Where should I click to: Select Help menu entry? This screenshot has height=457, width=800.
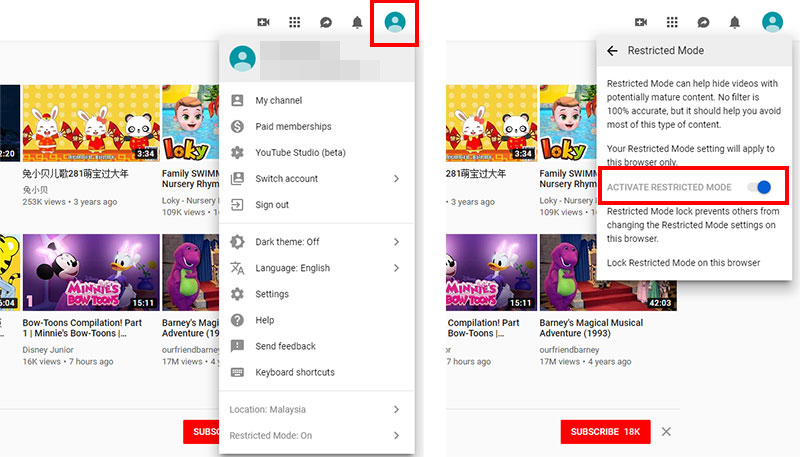(317, 320)
